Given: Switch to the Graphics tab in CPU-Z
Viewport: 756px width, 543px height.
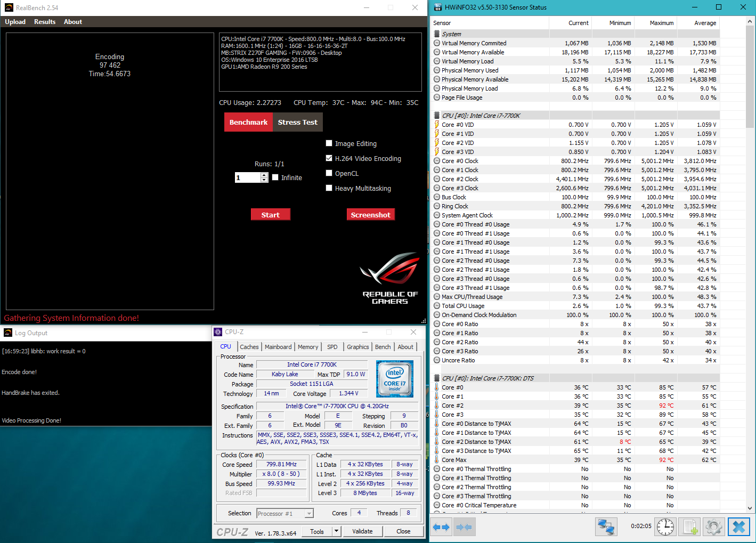Looking at the screenshot, I should 358,347.
